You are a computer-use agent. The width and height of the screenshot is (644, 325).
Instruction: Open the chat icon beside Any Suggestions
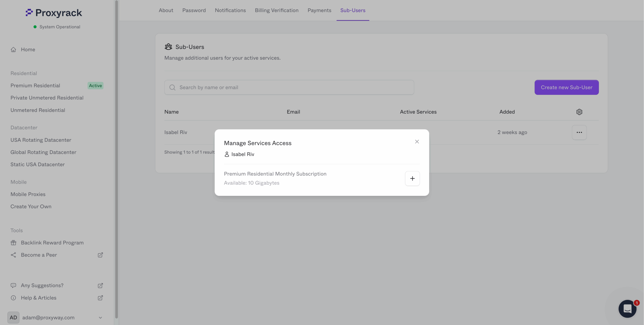coord(13,285)
